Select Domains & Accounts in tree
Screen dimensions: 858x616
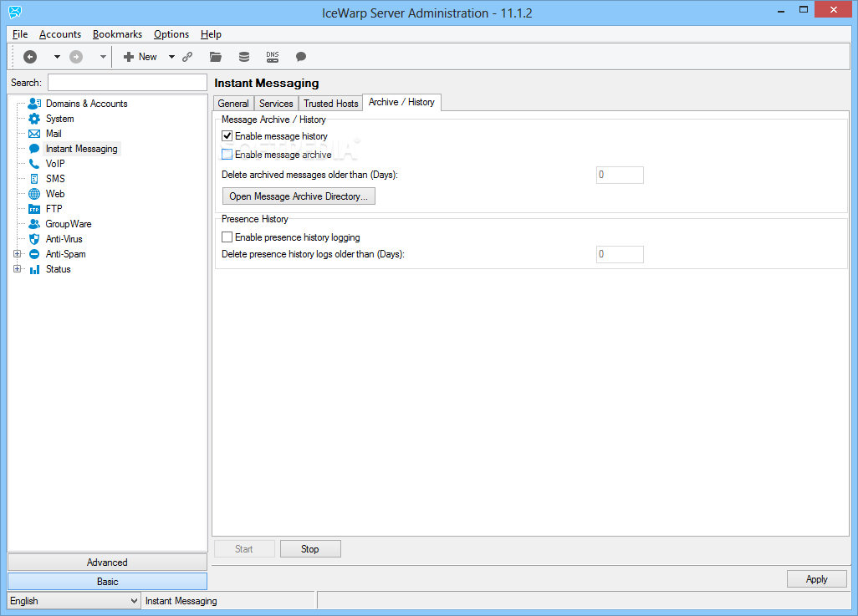click(x=86, y=104)
